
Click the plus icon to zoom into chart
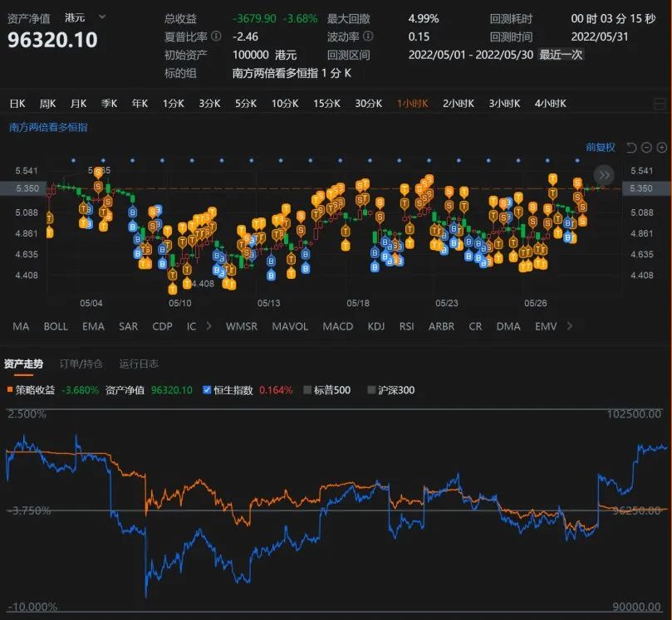pyautogui.click(x=661, y=147)
